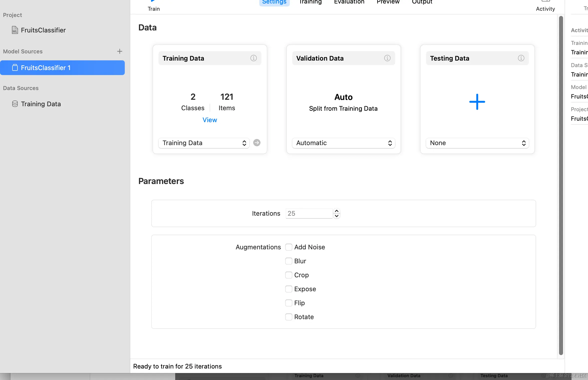588x380 pixels.
Task: Click the Training Data info icon
Action: (253, 58)
